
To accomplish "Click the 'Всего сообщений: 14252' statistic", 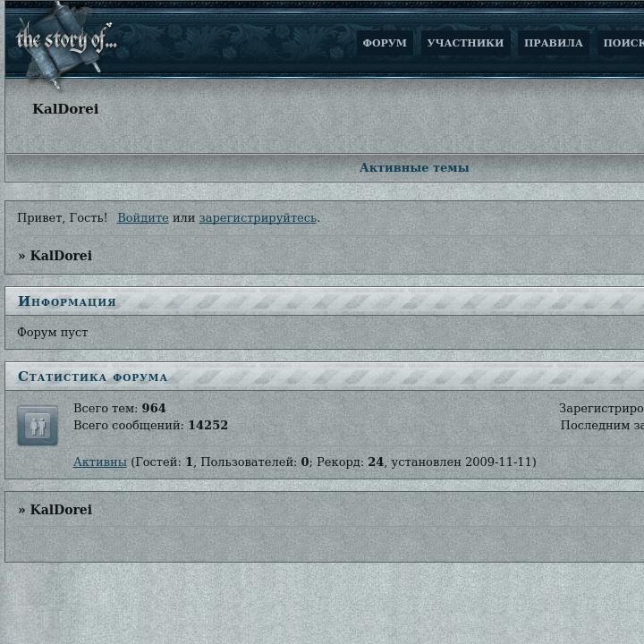I will click(151, 425).
